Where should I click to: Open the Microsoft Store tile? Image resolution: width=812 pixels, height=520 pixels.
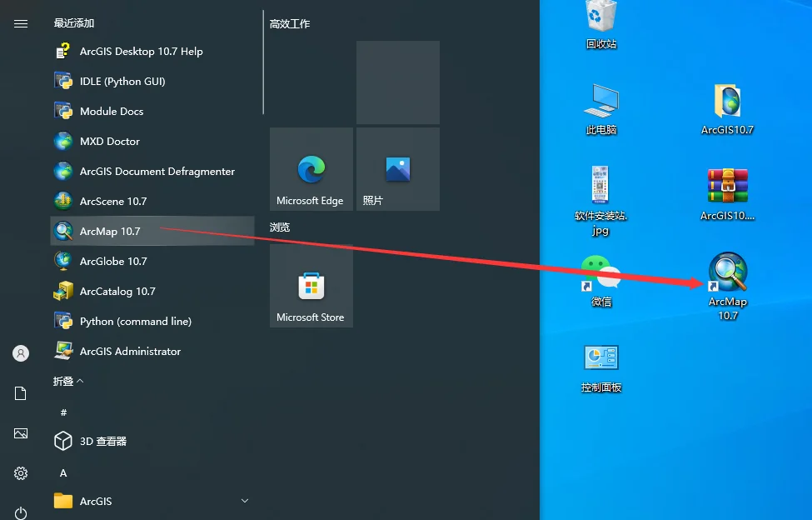coord(311,286)
